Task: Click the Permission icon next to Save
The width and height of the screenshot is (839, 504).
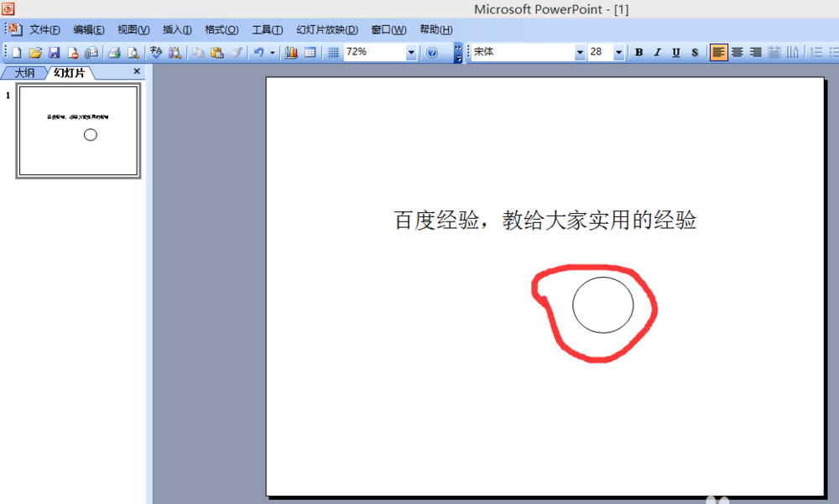Action: (x=73, y=53)
